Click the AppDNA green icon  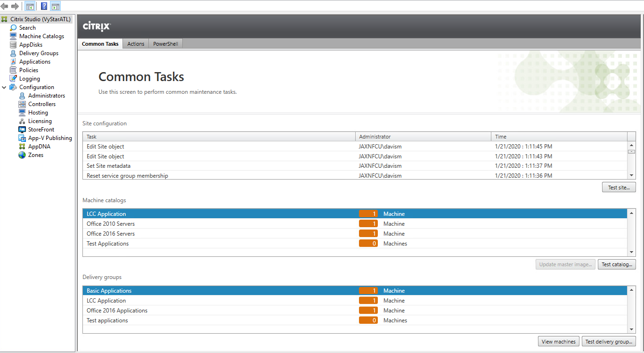pos(22,147)
